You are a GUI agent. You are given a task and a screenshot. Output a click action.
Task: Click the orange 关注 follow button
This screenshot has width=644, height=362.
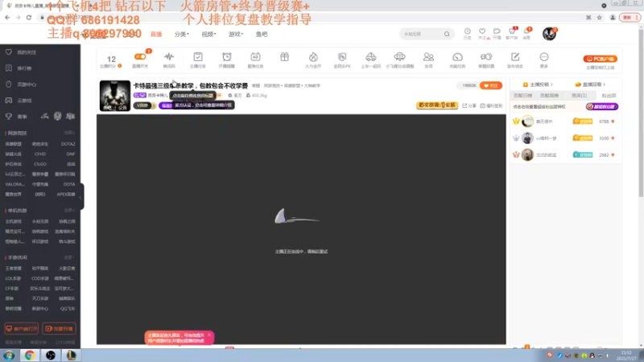coord(491,86)
